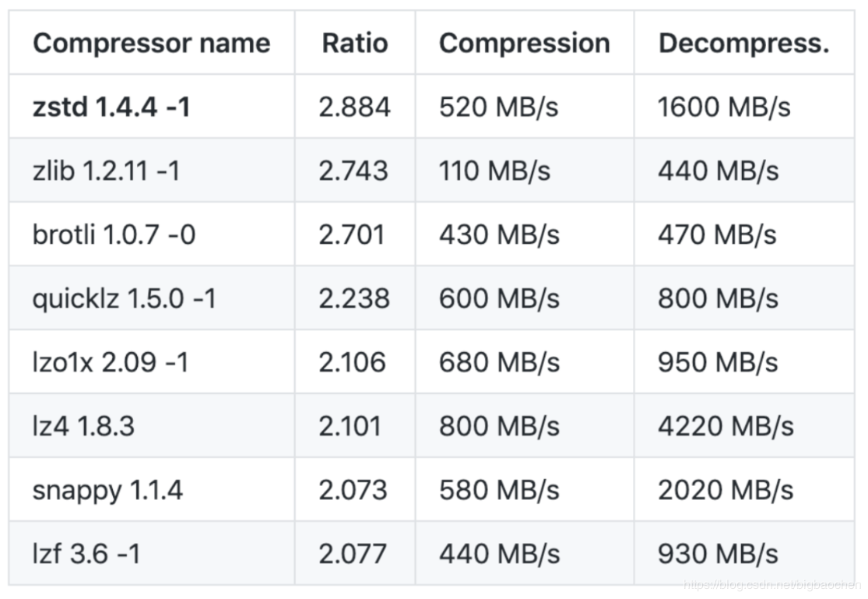Viewport: 868px width, 599px height.
Task: Click the Decompress. column header
Action: click(743, 43)
